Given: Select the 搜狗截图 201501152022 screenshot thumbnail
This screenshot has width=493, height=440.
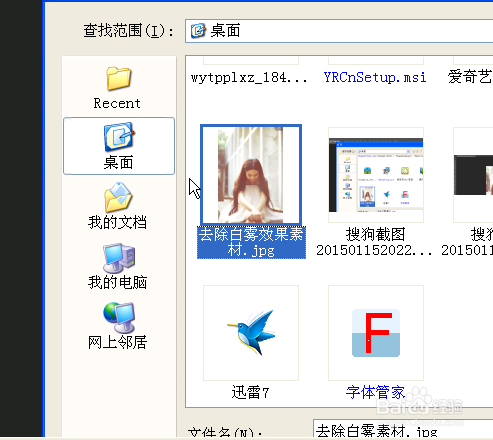Looking at the screenshot, I should pos(376,175).
